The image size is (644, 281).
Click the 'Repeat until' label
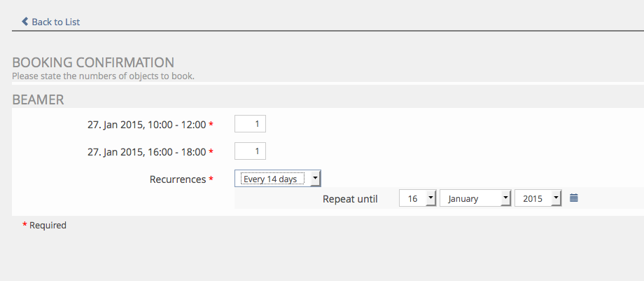(x=350, y=199)
